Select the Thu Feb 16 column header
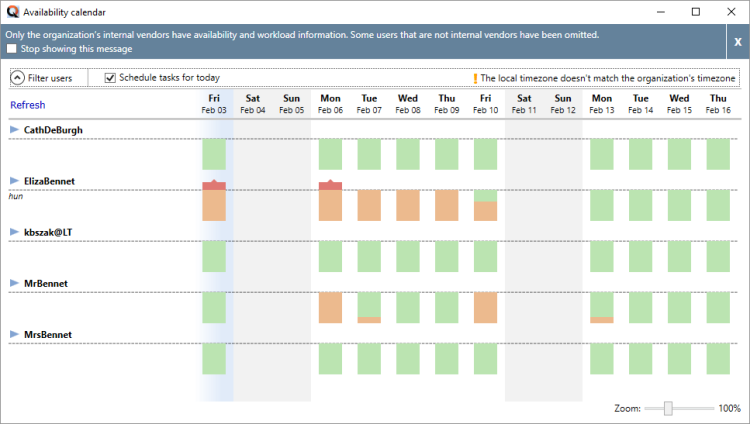 point(718,104)
